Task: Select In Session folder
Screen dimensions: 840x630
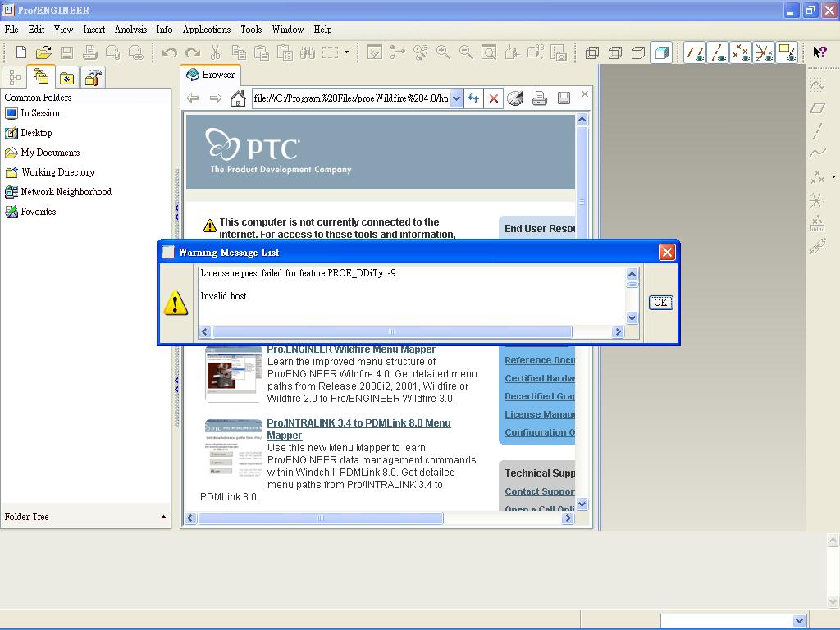Action: [32, 113]
